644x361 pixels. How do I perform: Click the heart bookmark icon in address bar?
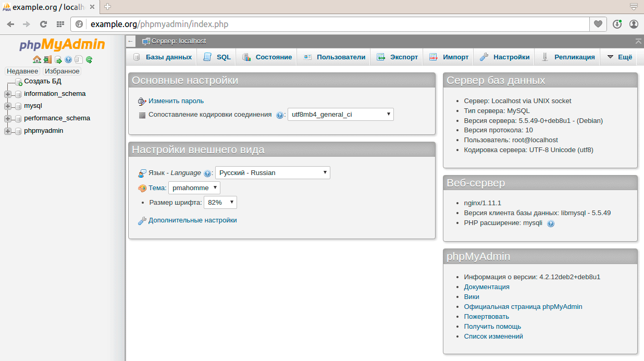coord(598,24)
